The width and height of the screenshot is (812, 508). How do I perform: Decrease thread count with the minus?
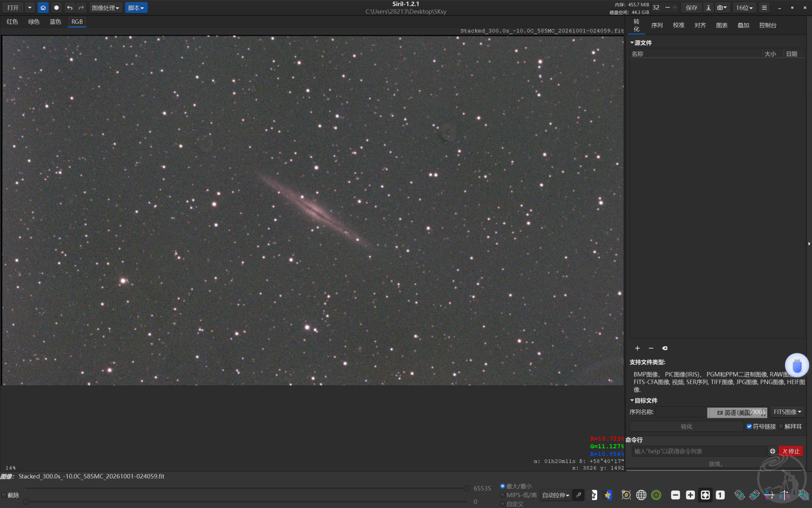[667, 7]
